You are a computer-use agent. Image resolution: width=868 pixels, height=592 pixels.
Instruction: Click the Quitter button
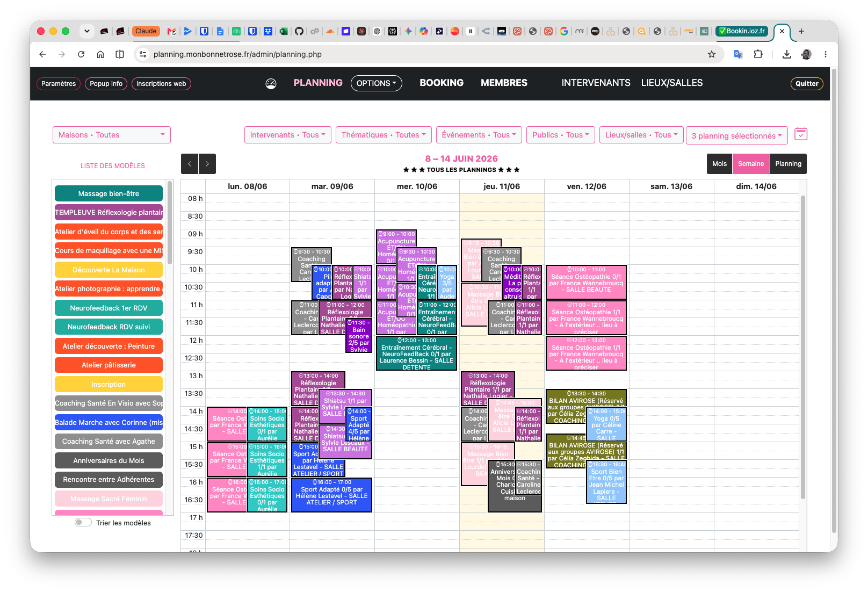[x=807, y=84]
